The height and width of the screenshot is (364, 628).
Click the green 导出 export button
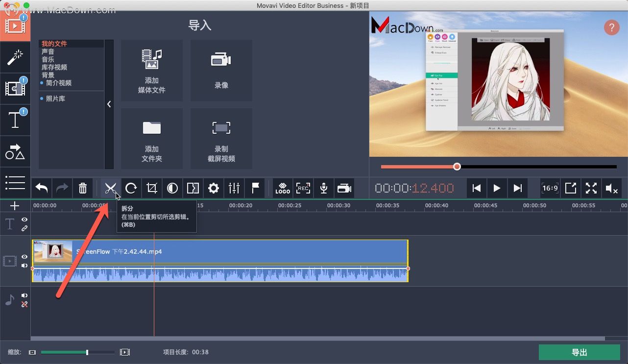coord(580,352)
